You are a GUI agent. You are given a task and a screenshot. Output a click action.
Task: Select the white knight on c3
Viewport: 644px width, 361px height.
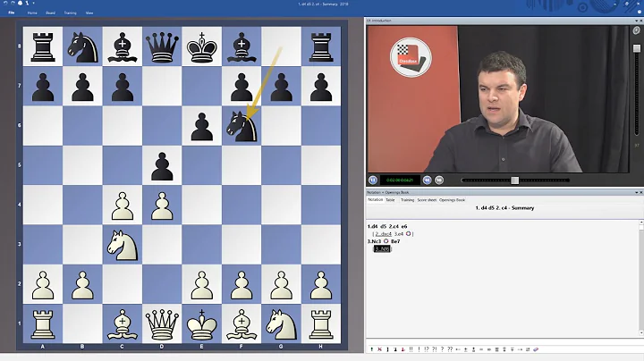[122, 245]
